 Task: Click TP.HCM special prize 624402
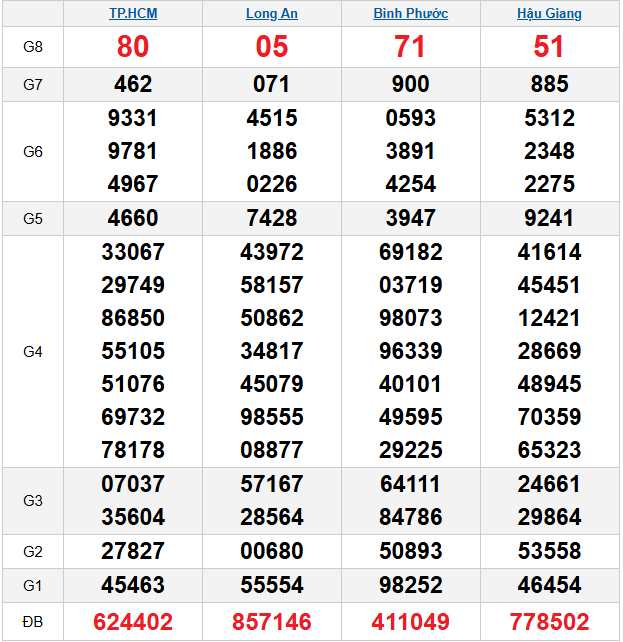coord(133,622)
